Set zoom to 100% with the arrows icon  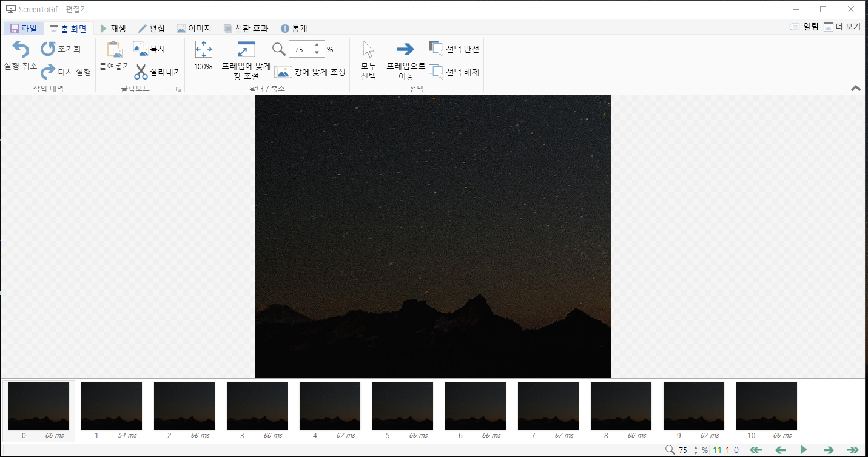click(x=203, y=50)
